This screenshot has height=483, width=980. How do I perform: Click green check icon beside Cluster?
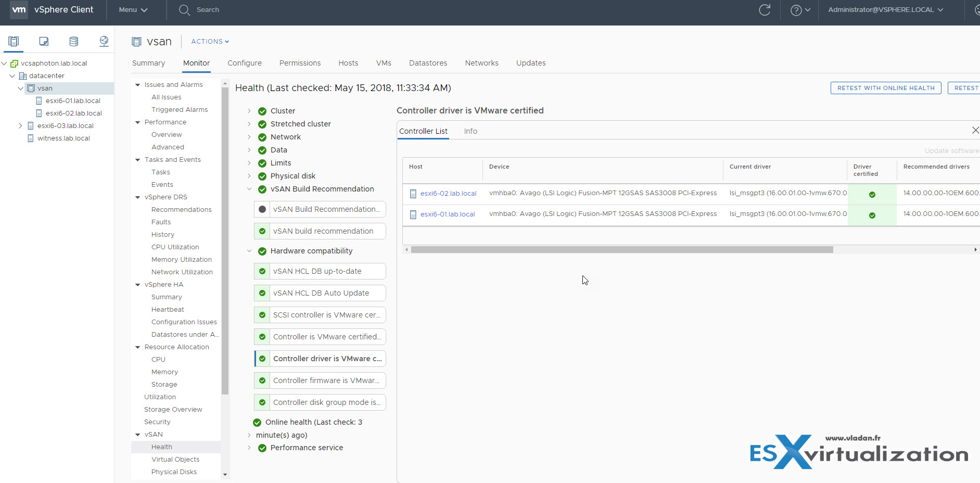[262, 111]
